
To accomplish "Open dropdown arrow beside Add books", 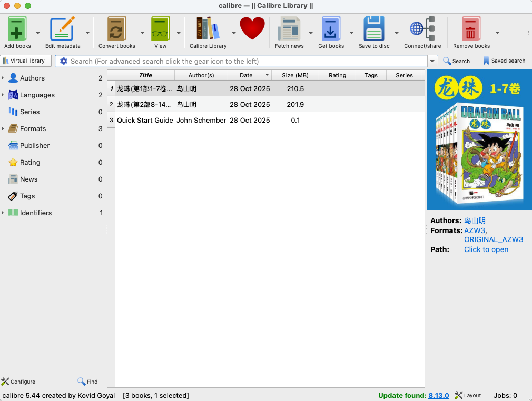I will pos(38,33).
